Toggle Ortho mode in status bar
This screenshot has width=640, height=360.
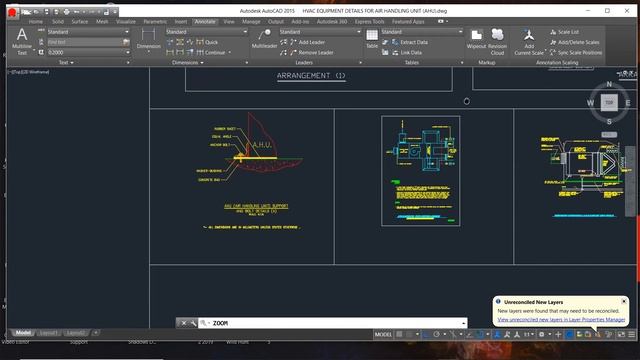[426, 334]
